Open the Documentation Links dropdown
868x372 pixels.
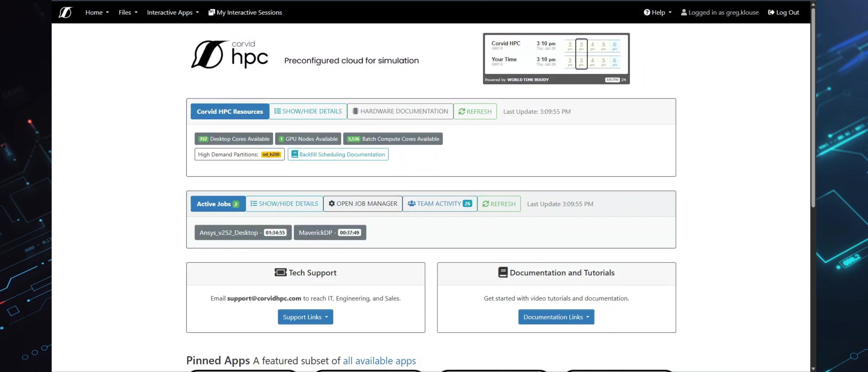tap(556, 317)
